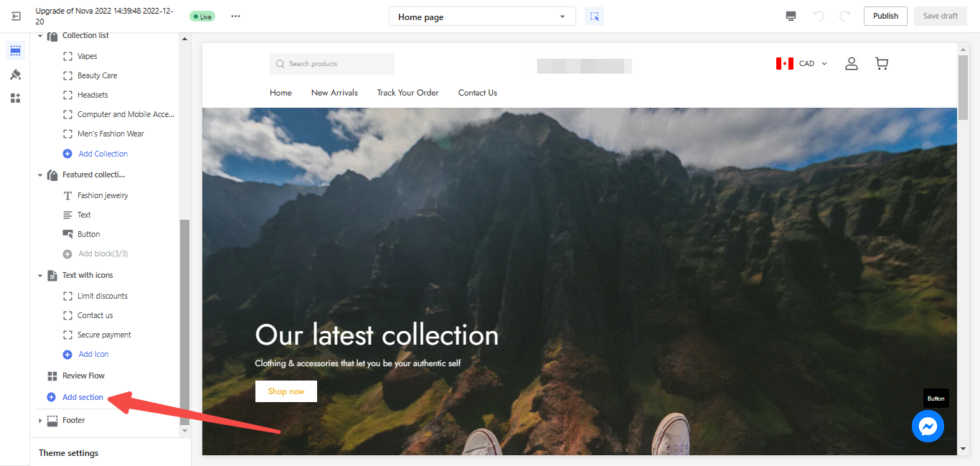Image resolution: width=980 pixels, height=466 pixels.
Task: Click Add section link
Action: (83, 397)
